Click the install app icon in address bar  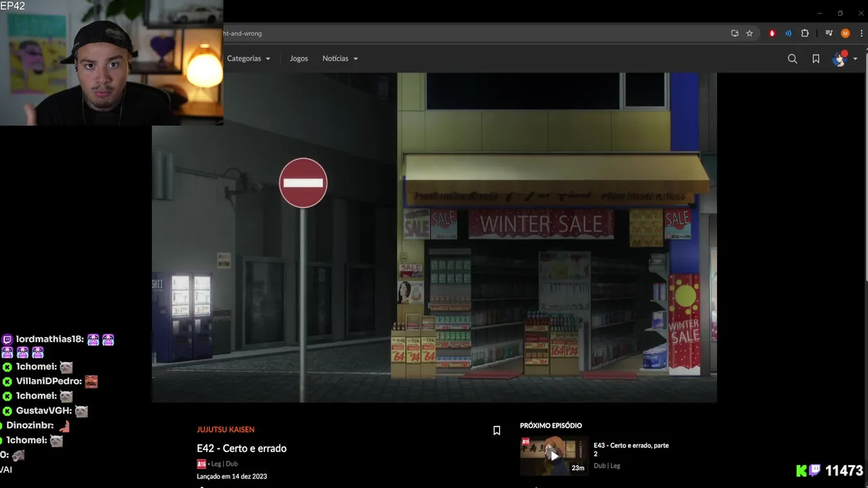pos(734,33)
